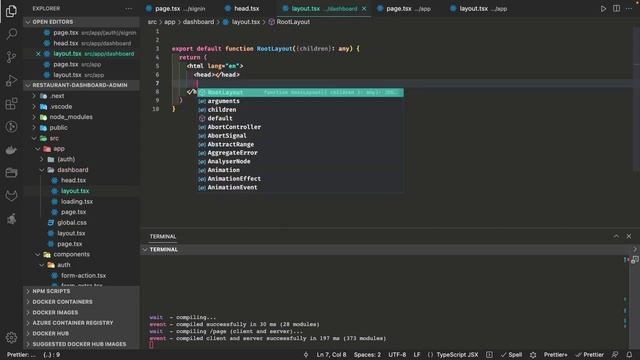The width and height of the screenshot is (640, 360).
Task: Expand the AZURE CONTAINER REGISTRY section
Action: pyautogui.click(x=82, y=323)
